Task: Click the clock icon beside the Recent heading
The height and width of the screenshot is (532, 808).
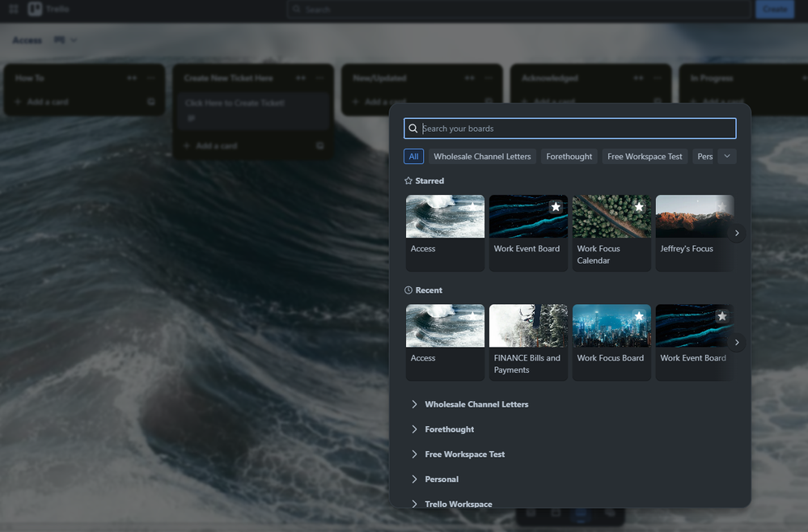Action: [408, 289]
